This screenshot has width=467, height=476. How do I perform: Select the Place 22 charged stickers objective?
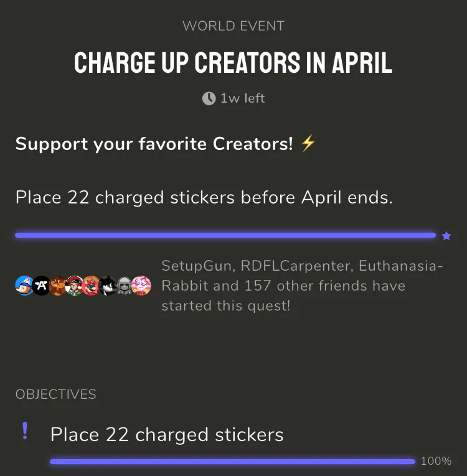pos(167,434)
